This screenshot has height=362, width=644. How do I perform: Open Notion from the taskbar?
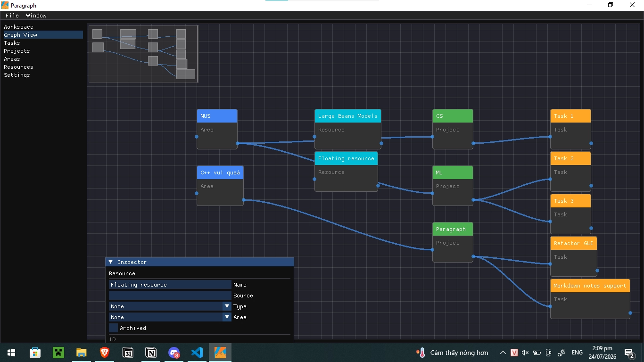(151, 353)
